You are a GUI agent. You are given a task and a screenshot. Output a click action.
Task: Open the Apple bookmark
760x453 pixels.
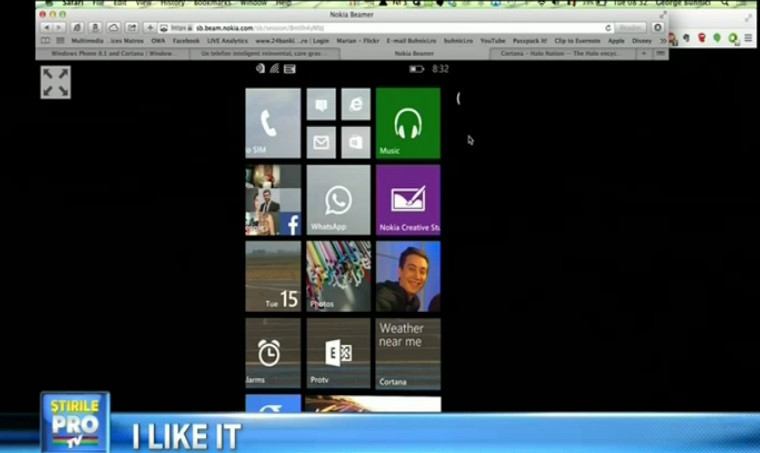616,41
